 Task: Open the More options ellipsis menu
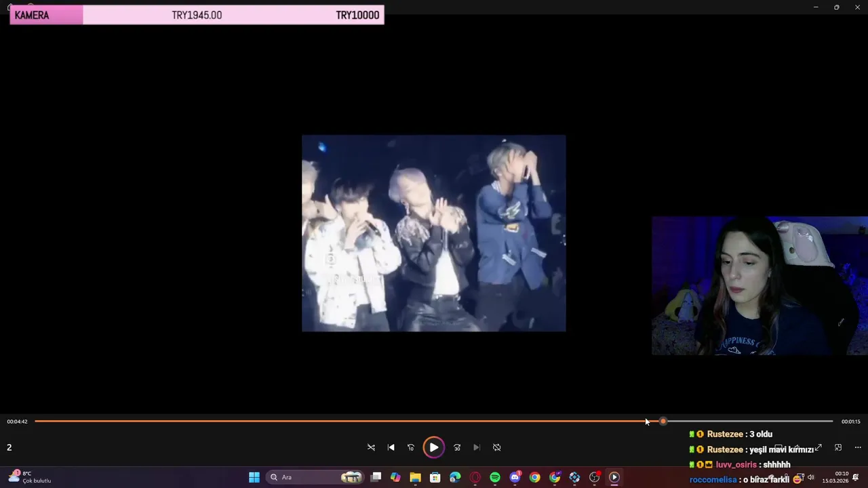coord(858,447)
